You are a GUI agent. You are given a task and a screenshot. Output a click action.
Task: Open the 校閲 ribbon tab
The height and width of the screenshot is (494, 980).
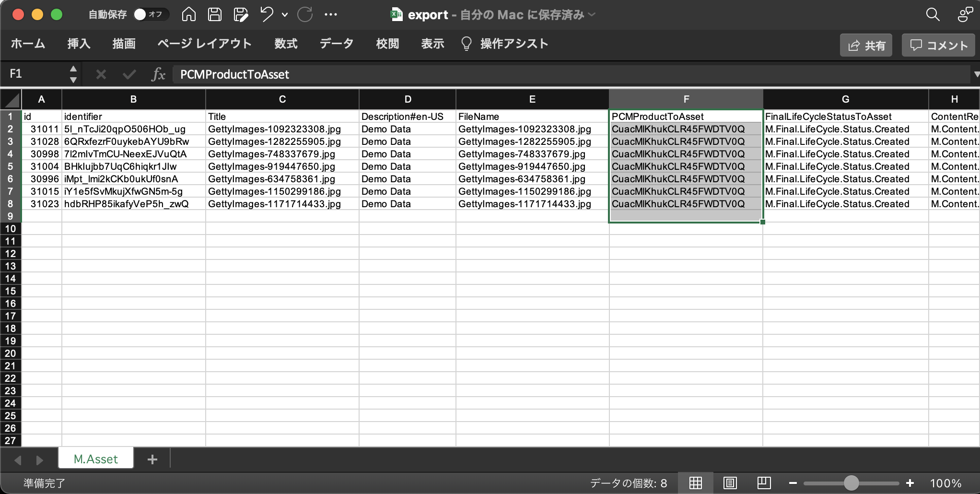[x=387, y=44]
